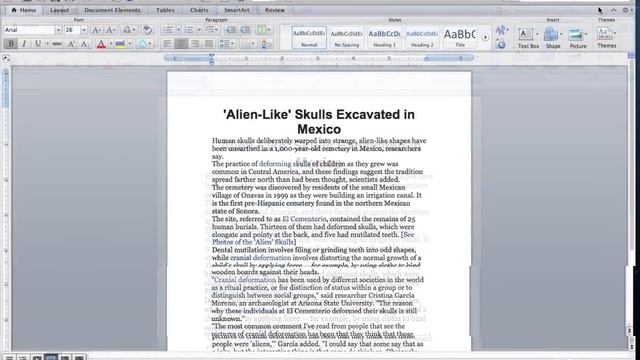Open bullet style dropdown arrow
The height and width of the screenshot is (360, 640).
pyautogui.click(x=178, y=30)
